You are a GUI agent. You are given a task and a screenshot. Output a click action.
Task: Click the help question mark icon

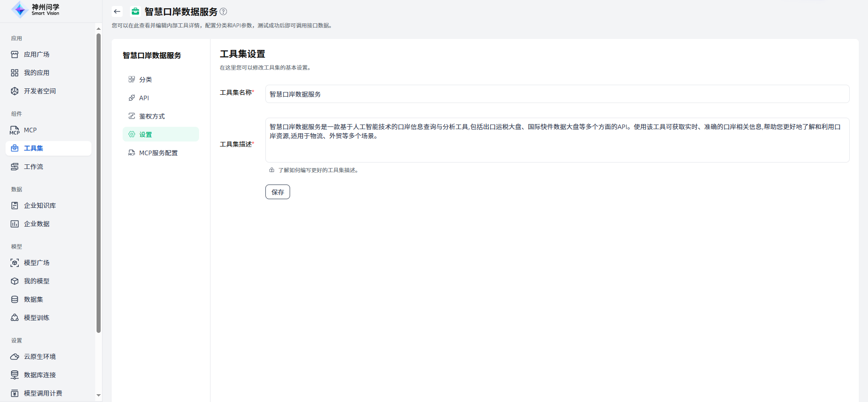point(223,11)
